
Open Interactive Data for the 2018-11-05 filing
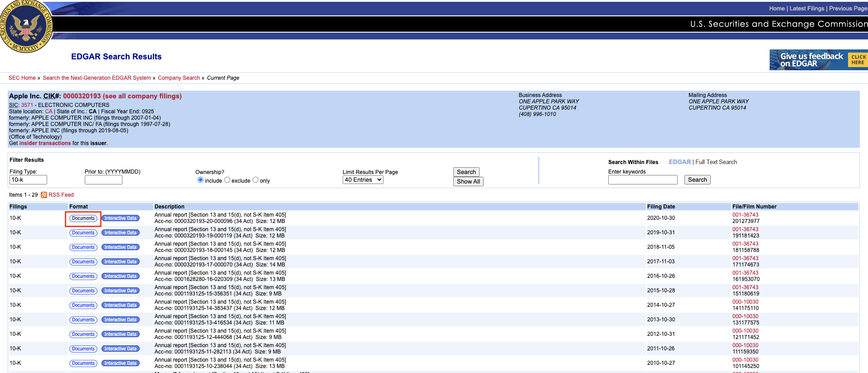[x=121, y=247]
